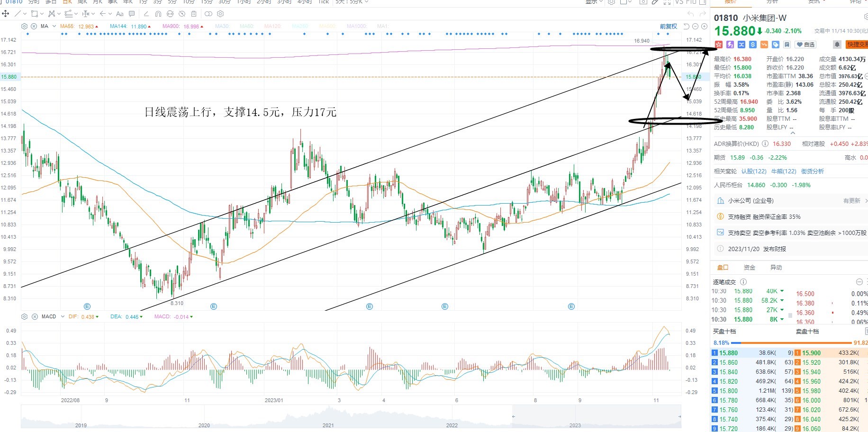Click the blue price tag badge icon
Image resolution: width=868 pixels, height=432 pixels.
775,45
